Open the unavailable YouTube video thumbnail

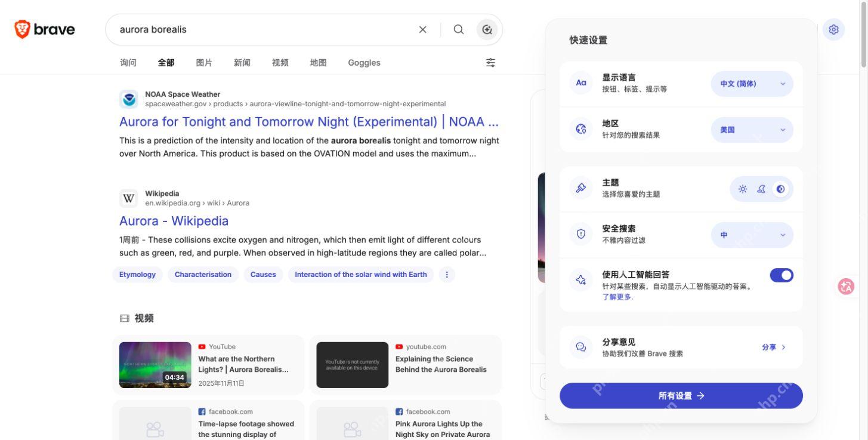[x=352, y=365]
